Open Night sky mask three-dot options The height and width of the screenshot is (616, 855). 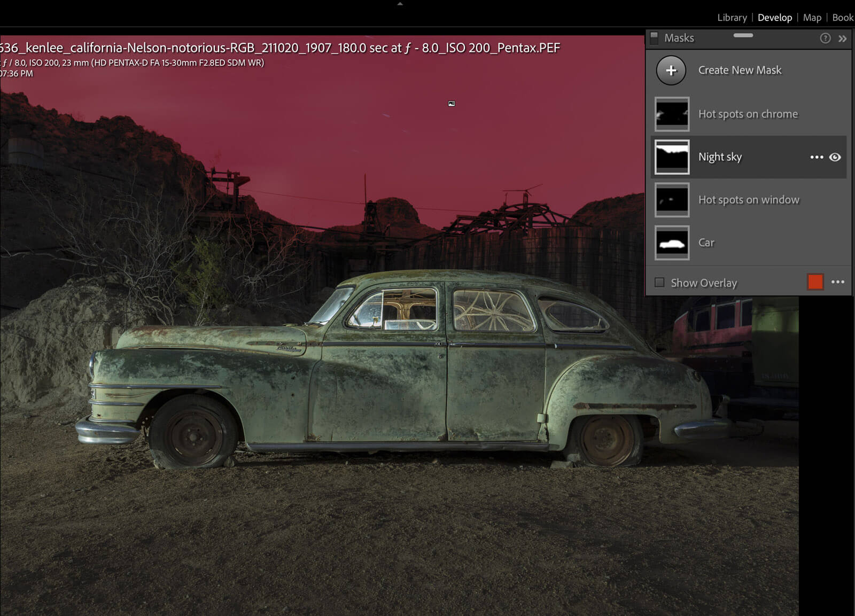click(x=817, y=157)
